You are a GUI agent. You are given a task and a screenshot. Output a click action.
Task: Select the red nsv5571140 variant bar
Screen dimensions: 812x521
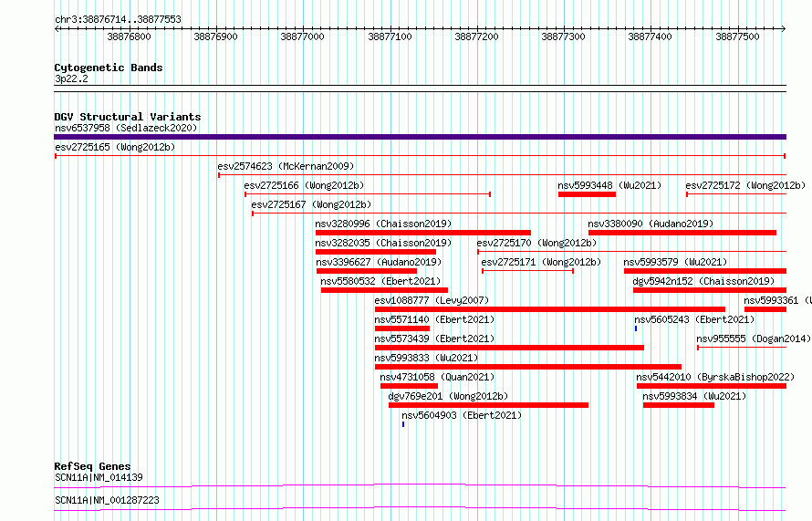(402, 328)
